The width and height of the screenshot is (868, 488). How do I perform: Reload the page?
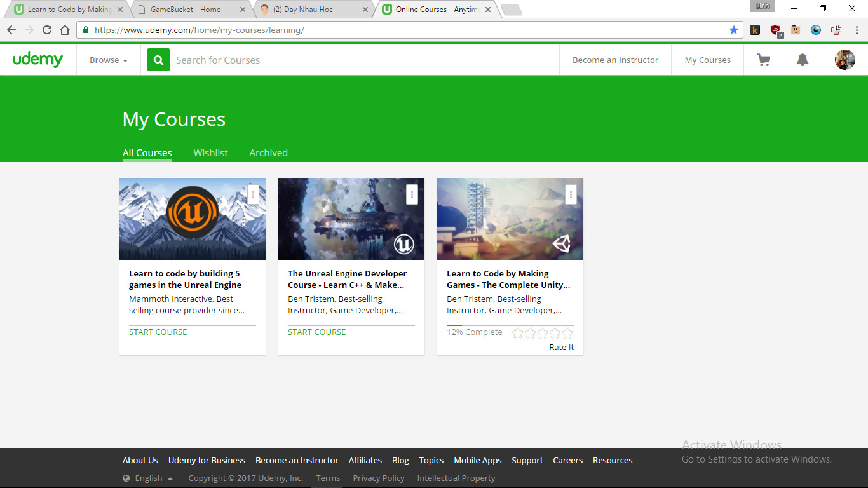pos(47,30)
